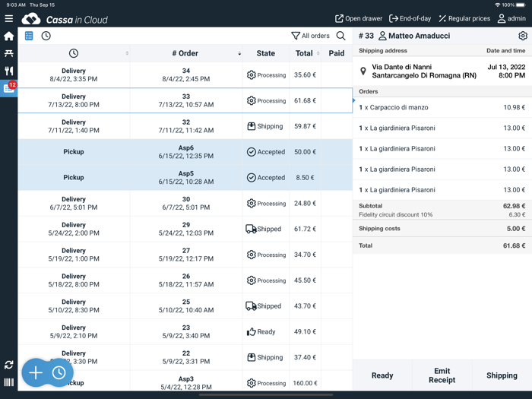Select pickup order Asp6
532x399 pixels.
(x=185, y=152)
